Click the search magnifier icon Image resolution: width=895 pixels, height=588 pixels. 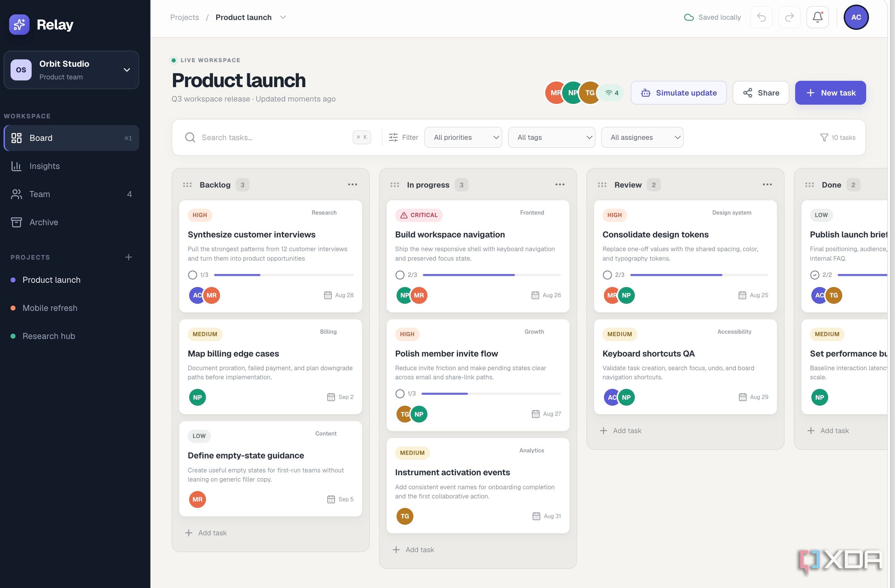(190, 137)
